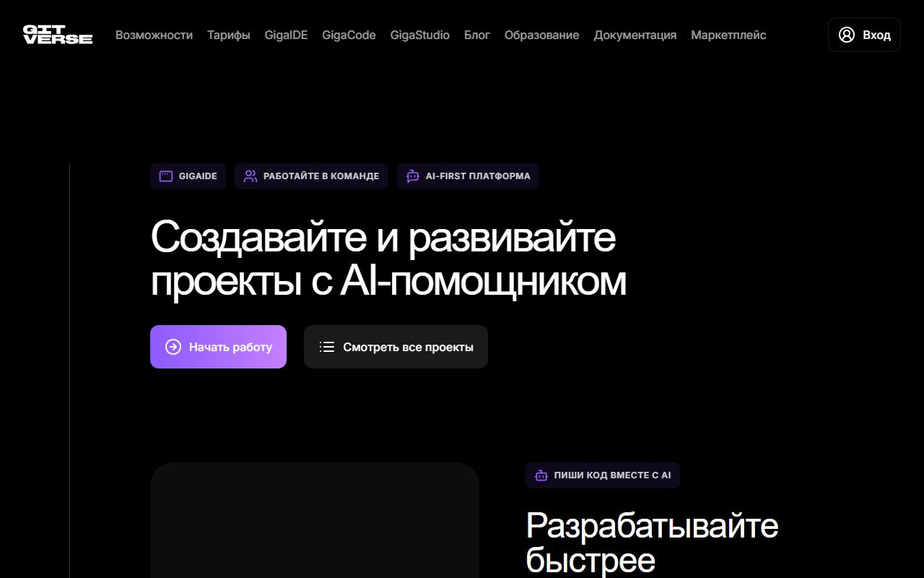Click the GitVerse logo
This screenshot has width=924, height=578.
point(58,35)
